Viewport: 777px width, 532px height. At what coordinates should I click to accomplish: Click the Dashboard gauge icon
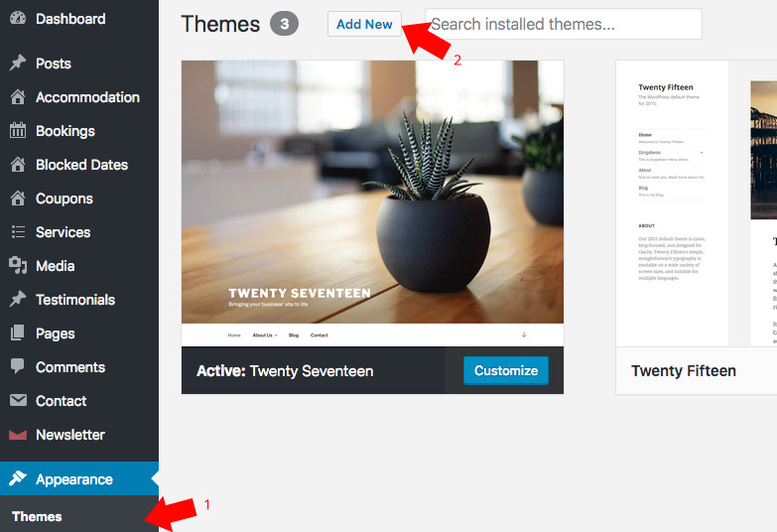pos(18,18)
